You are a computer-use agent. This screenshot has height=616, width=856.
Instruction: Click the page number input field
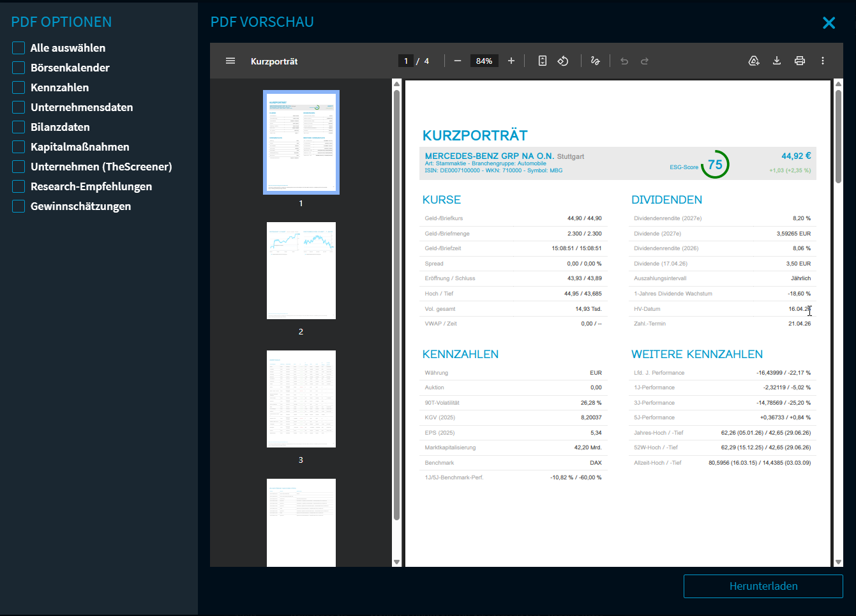pyautogui.click(x=406, y=61)
